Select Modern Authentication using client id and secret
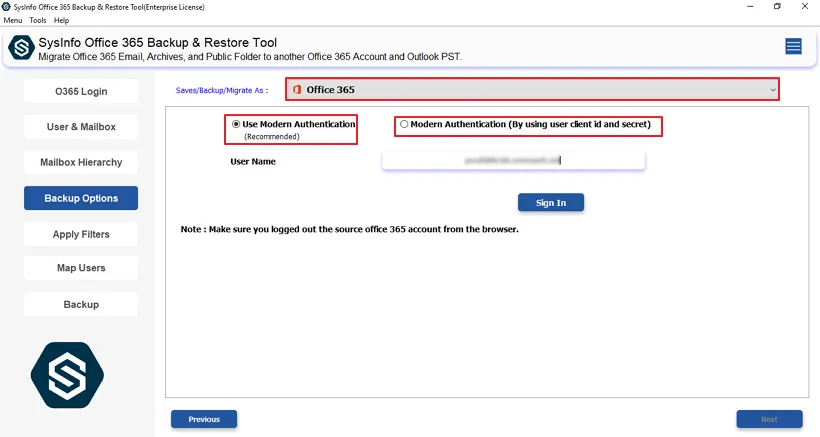 [404, 124]
